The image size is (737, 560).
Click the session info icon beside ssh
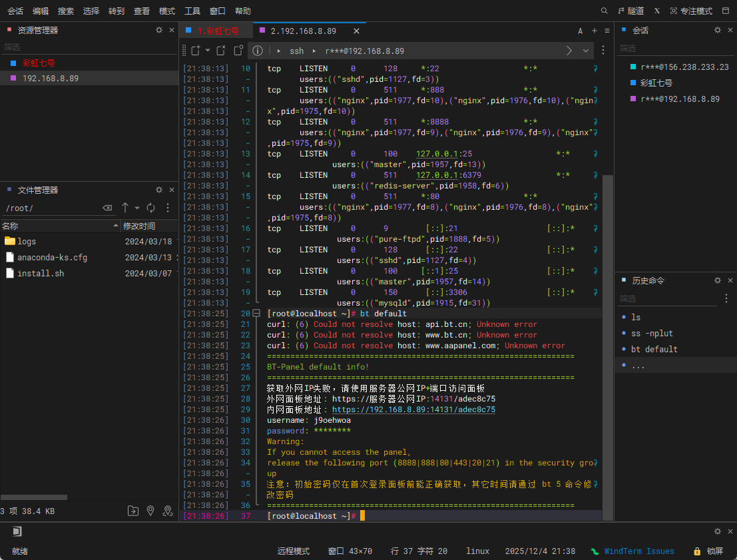pyautogui.click(x=257, y=51)
